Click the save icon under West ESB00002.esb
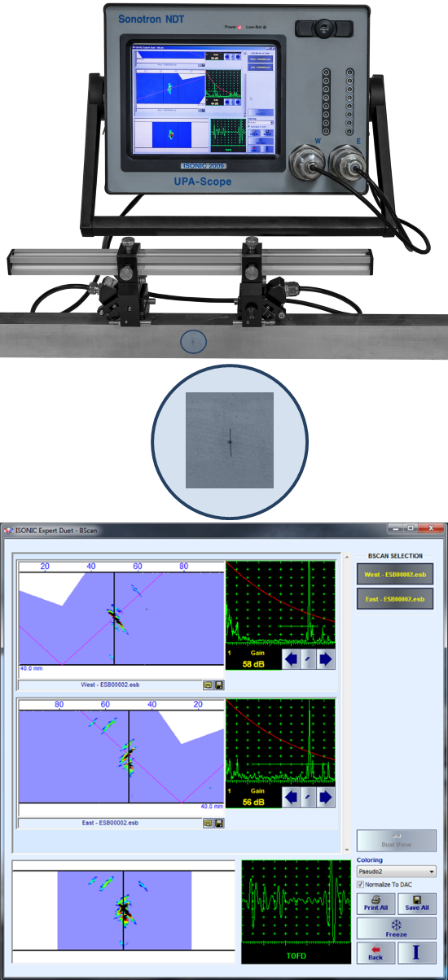The image size is (448, 980). [219, 685]
